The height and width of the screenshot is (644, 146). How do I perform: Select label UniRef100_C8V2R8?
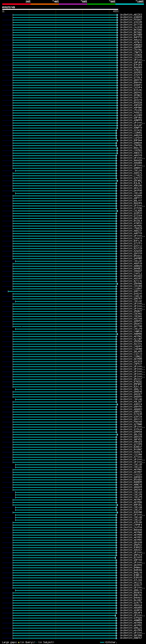(x=131, y=286)
